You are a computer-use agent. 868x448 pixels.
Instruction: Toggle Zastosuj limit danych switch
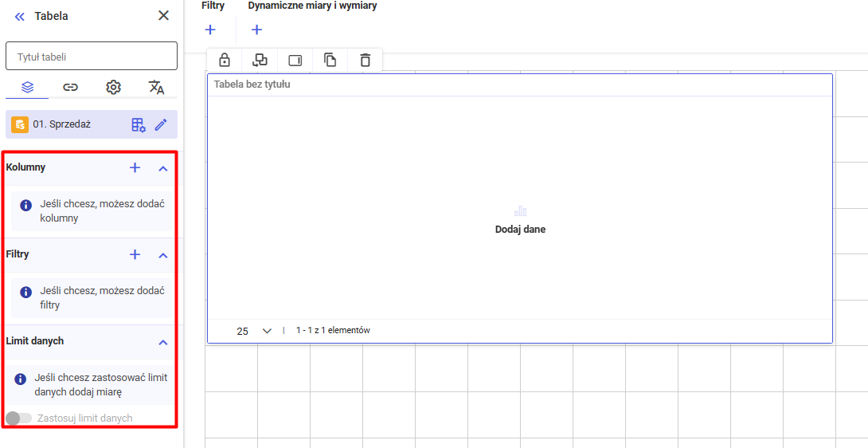pyautogui.click(x=19, y=418)
